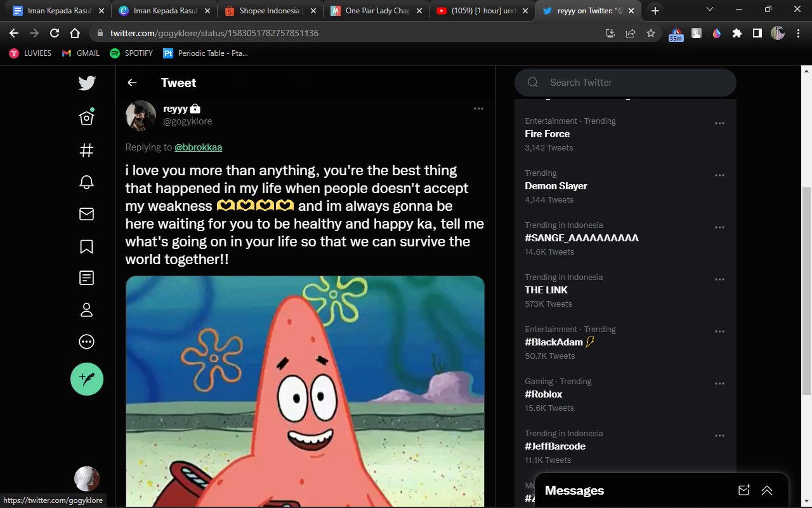Open options for the reyyy tweet
The width and height of the screenshot is (812, 508).
pos(478,108)
